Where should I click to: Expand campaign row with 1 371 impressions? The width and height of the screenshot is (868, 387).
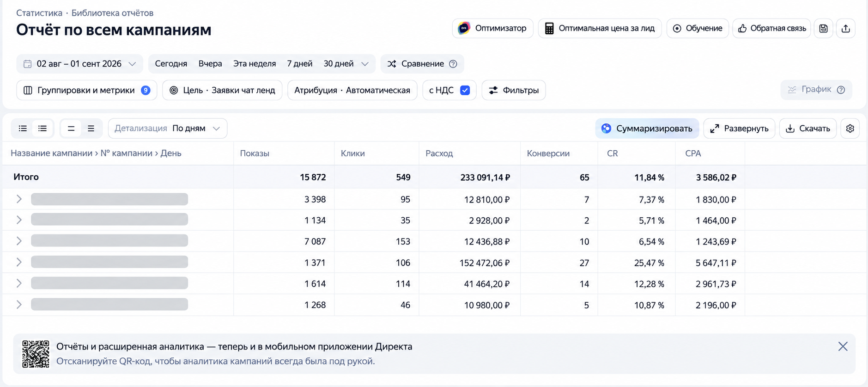[19, 262]
